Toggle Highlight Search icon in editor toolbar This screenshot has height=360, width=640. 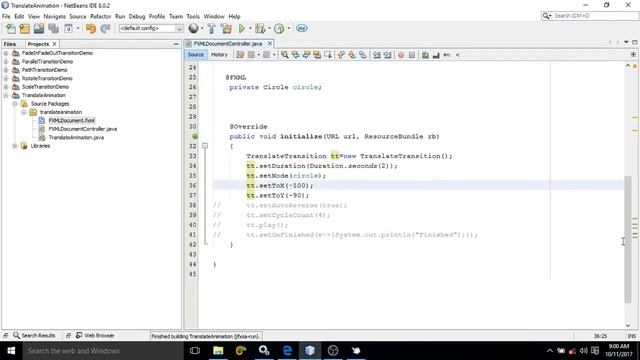[317, 55]
